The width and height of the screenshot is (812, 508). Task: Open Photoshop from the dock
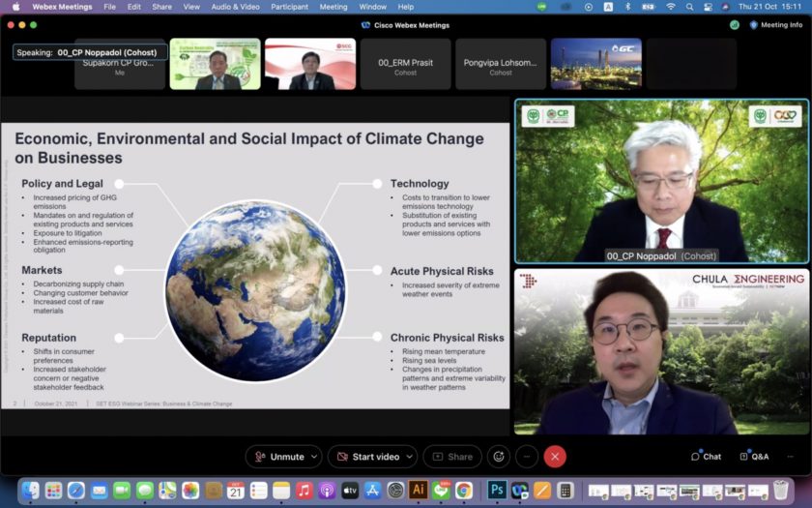pos(497,491)
